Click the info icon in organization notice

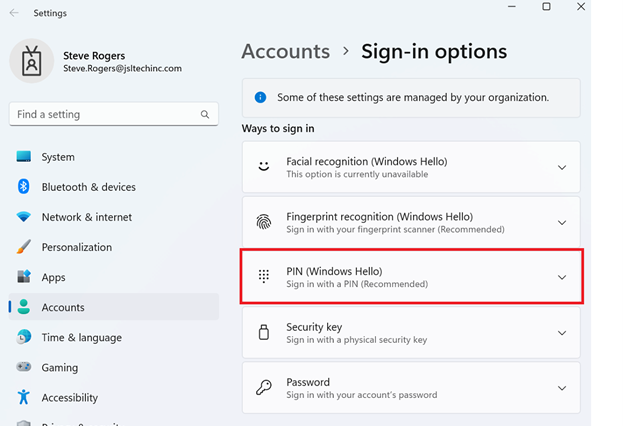pos(260,98)
